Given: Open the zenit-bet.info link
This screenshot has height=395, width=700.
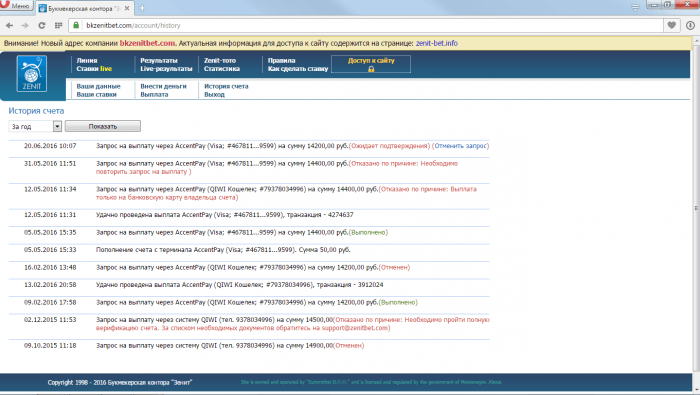Looking at the screenshot, I should click(437, 43).
